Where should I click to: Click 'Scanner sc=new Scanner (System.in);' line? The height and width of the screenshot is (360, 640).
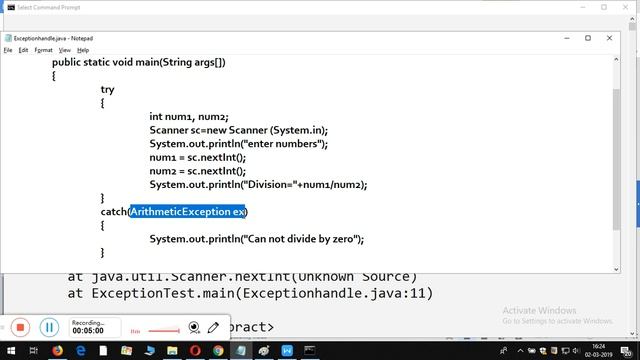[238, 130]
